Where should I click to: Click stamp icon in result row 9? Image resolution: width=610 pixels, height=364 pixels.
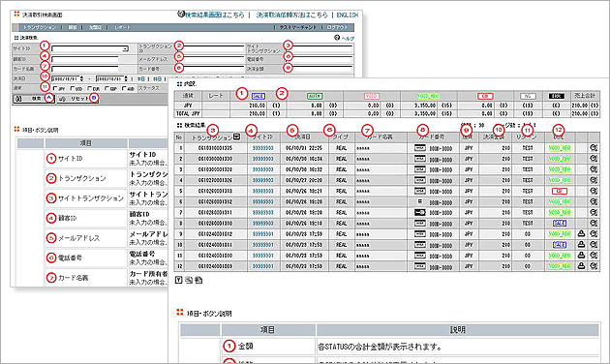click(581, 233)
